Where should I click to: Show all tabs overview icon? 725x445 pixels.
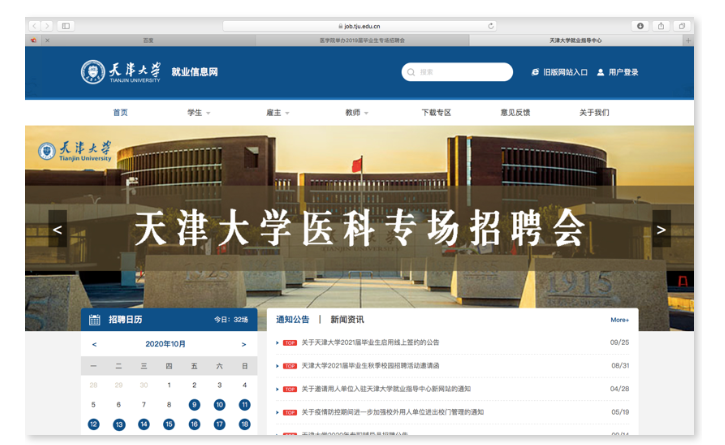(x=682, y=26)
